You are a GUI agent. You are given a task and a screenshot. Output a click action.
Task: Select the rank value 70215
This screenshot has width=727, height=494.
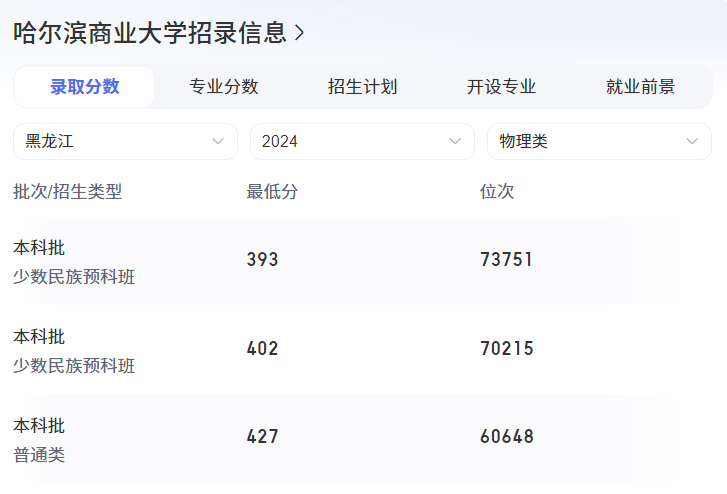click(507, 349)
